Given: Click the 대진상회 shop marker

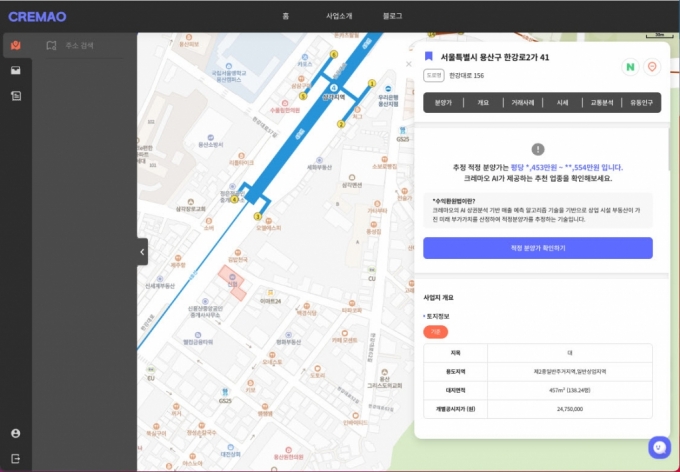Looking at the screenshot, I should [x=230, y=447].
